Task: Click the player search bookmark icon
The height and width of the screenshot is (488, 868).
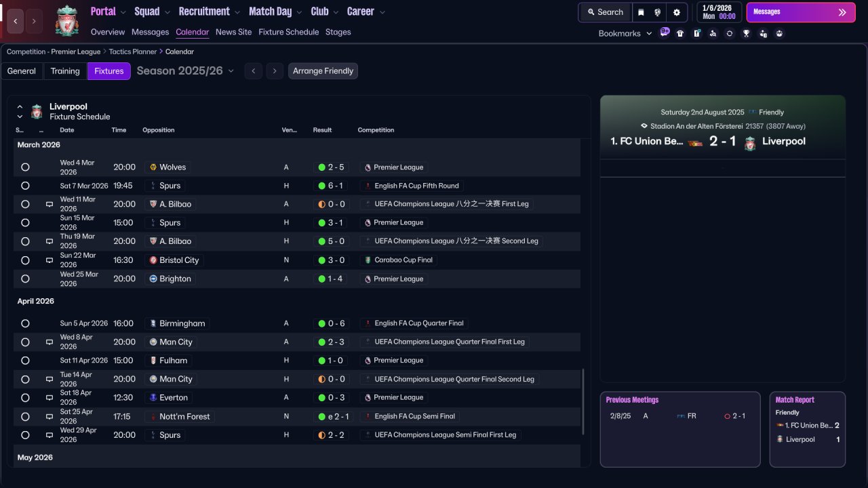Action: [713, 33]
